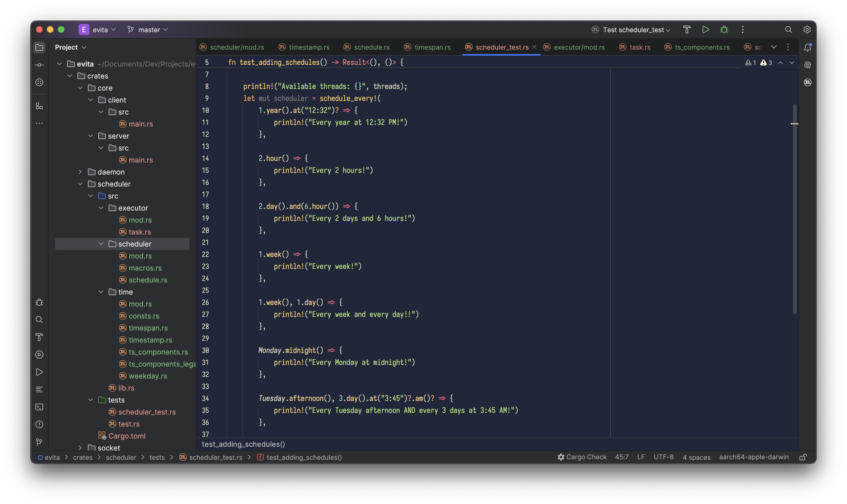Open Cargo.toml in project tree
This screenshot has height=504, width=847.
(127, 436)
